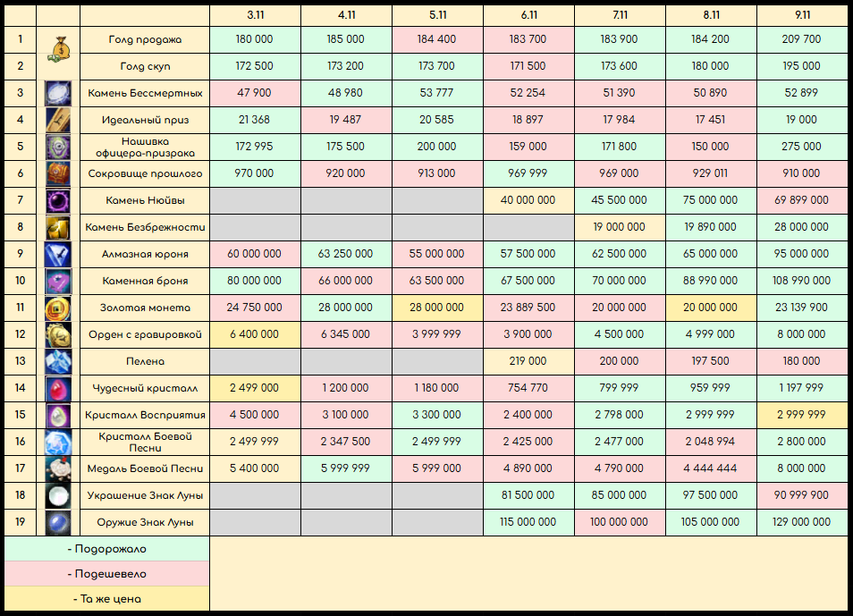Select the Идеальный приз scroll icon

(58, 120)
